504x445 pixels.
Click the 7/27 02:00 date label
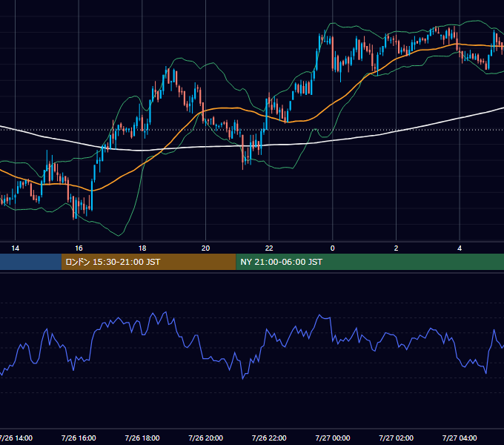[x=396, y=438]
